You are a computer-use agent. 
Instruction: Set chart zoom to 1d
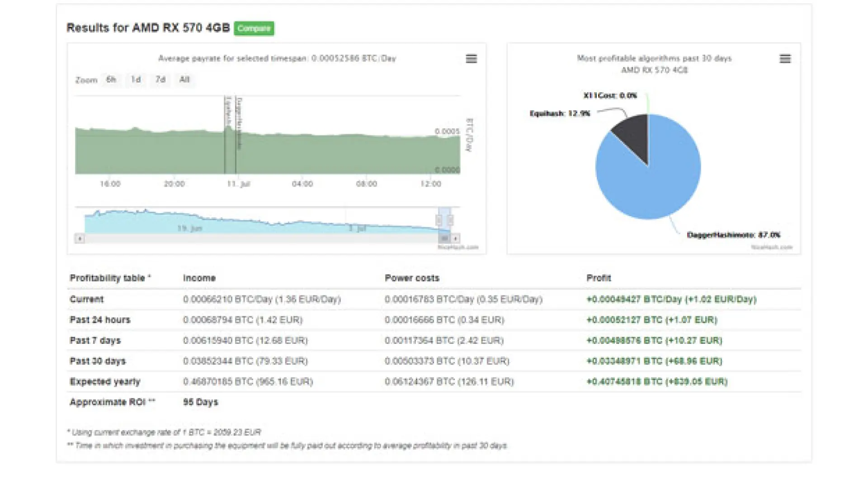[x=136, y=80]
